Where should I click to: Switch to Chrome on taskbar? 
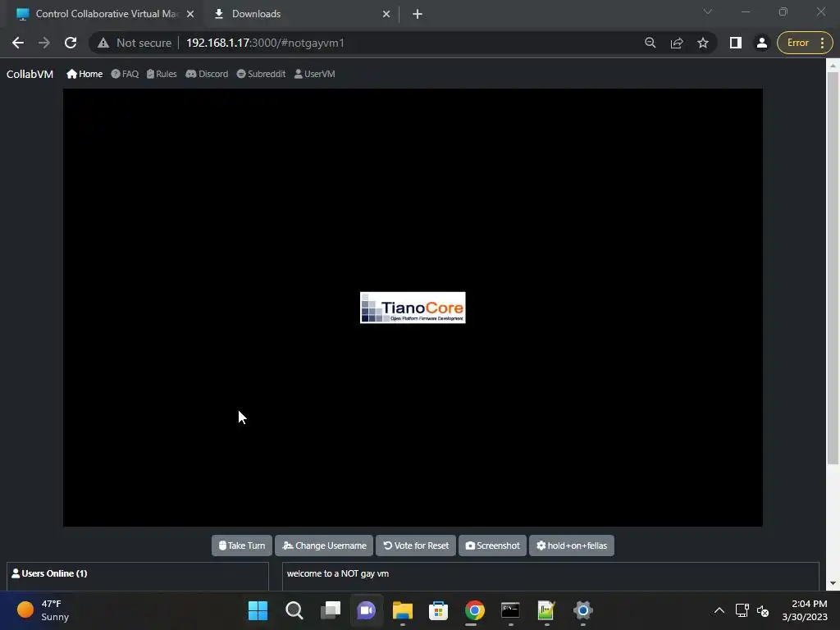coord(475,610)
